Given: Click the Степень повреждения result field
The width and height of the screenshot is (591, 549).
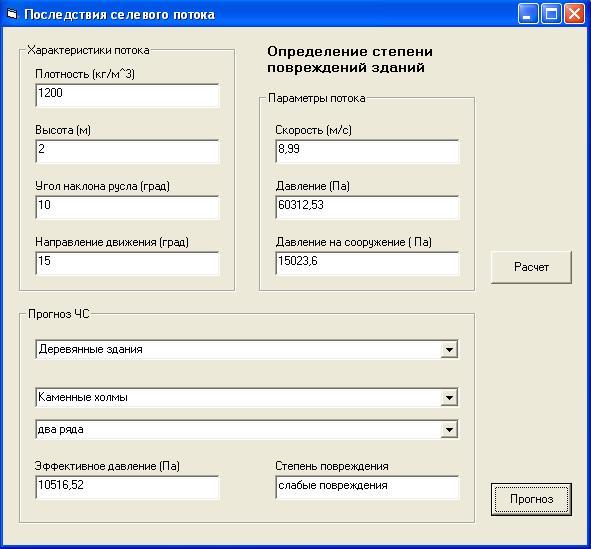Looking at the screenshot, I should click(367, 487).
